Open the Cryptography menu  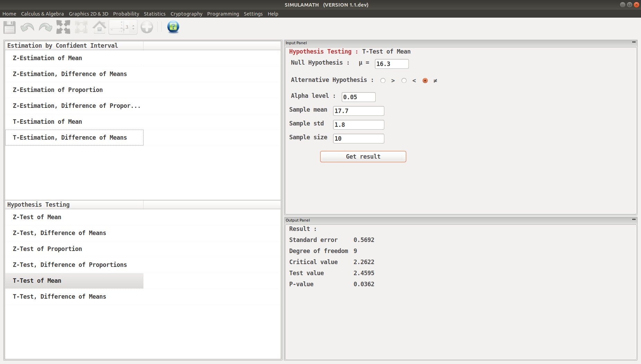(186, 14)
